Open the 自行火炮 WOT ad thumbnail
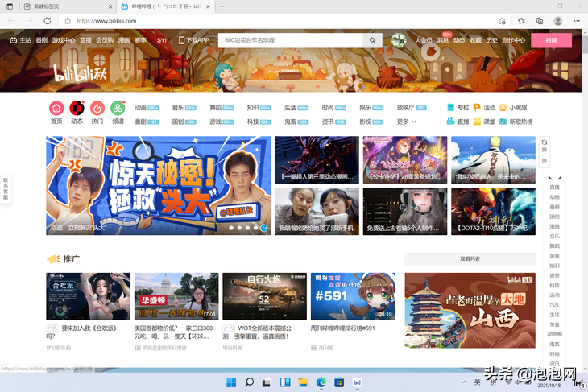This screenshot has height=392, width=588. [x=264, y=296]
